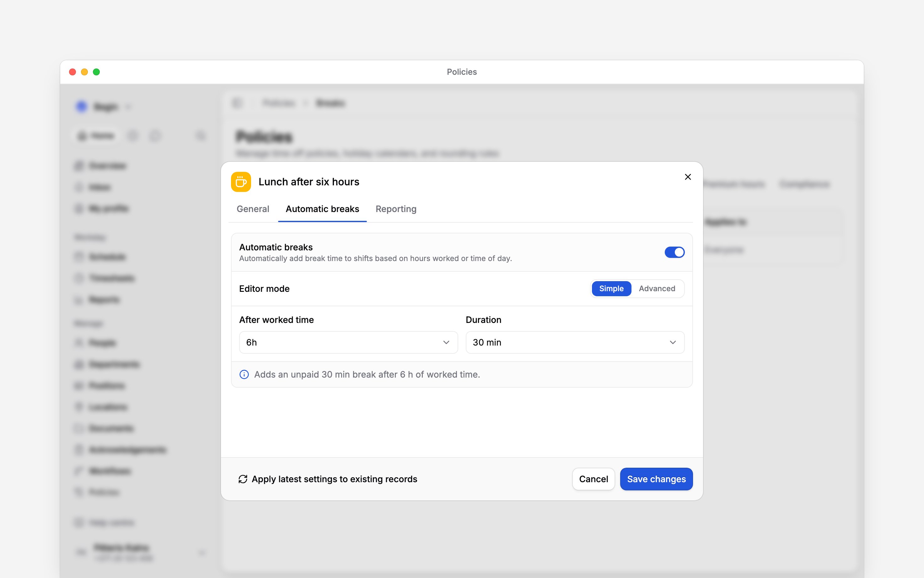Image resolution: width=924 pixels, height=578 pixels.
Task: Close the Lunch after six hours dialog
Action: (x=688, y=177)
